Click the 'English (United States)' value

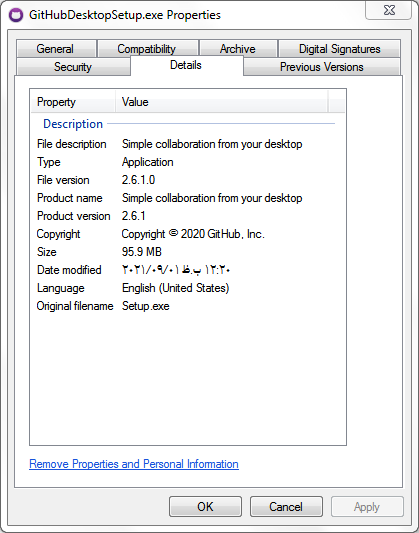click(176, 288)
